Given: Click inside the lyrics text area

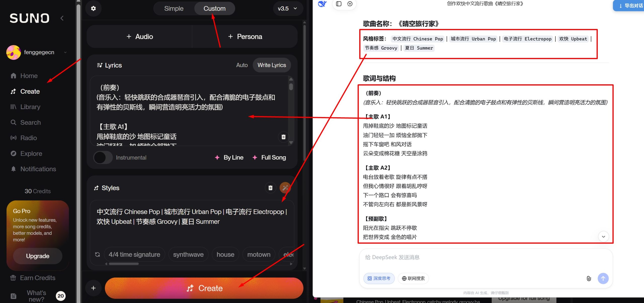Looking at the screenshot, I should coord(189,111).
